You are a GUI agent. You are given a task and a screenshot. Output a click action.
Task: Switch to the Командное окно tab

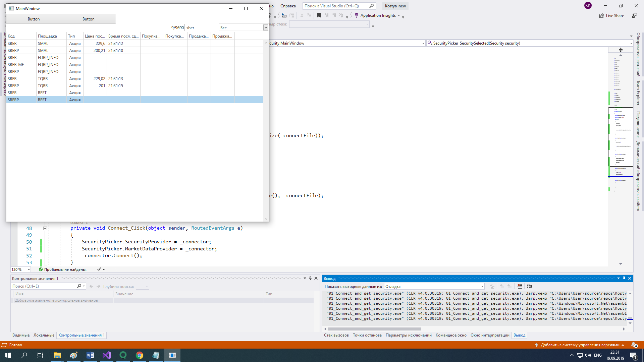451,335
